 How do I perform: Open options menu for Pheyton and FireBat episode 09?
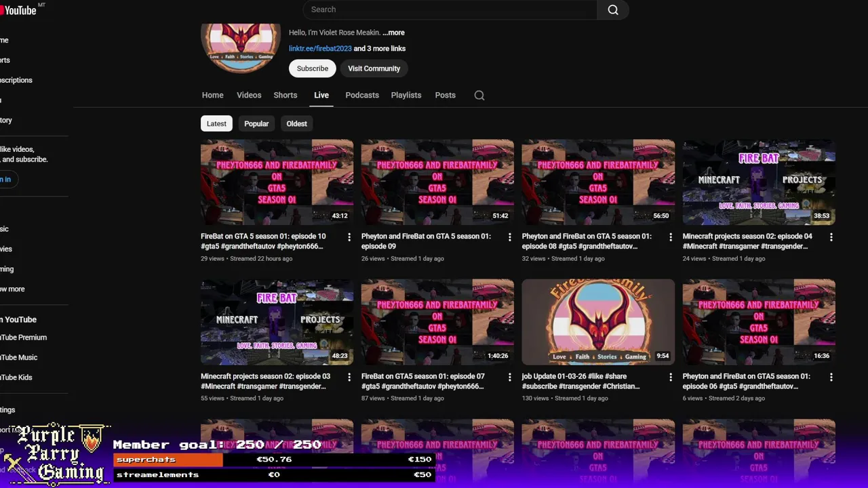510,237
